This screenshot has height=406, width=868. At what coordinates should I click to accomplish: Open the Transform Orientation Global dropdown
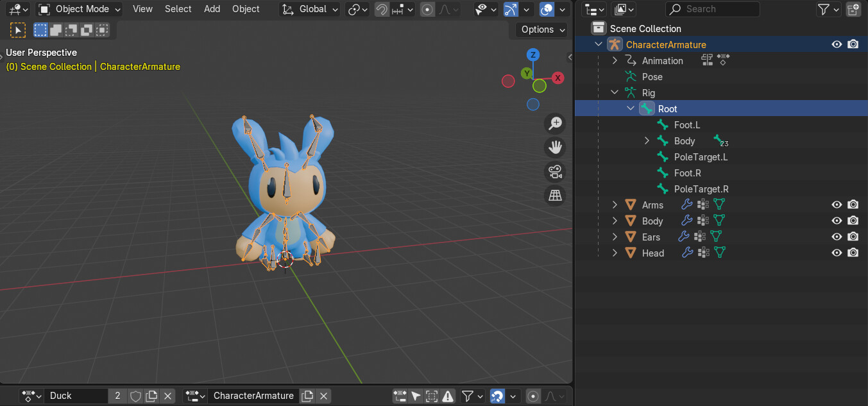click(310, 9)
